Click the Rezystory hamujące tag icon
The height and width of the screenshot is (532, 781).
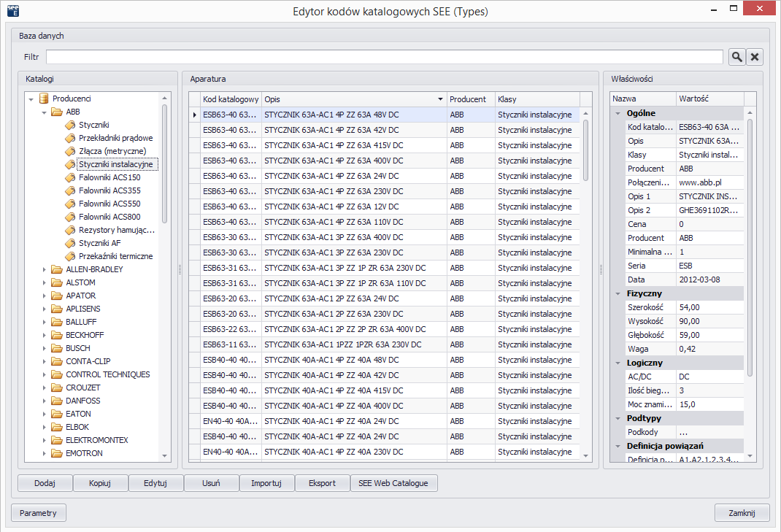coord(70,230)
